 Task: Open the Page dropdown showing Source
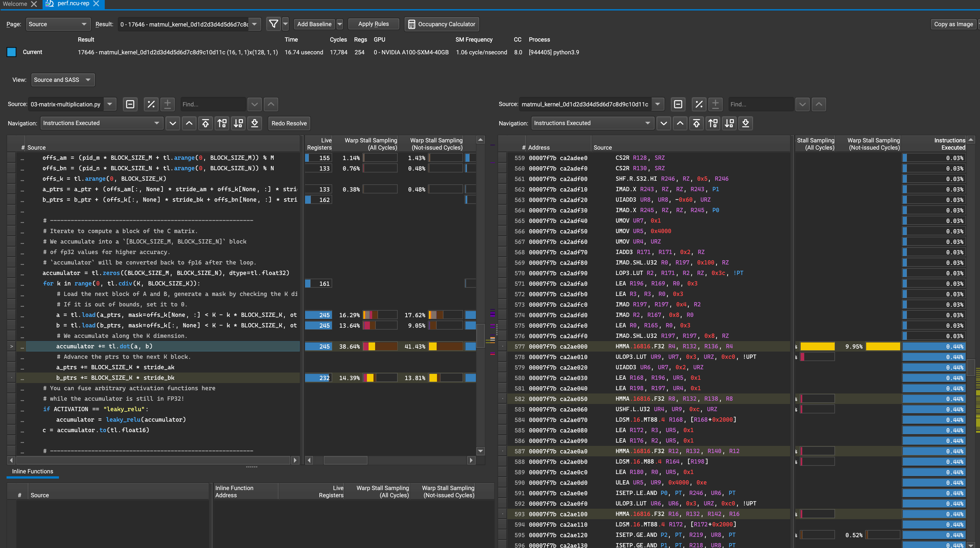(58, 24)
